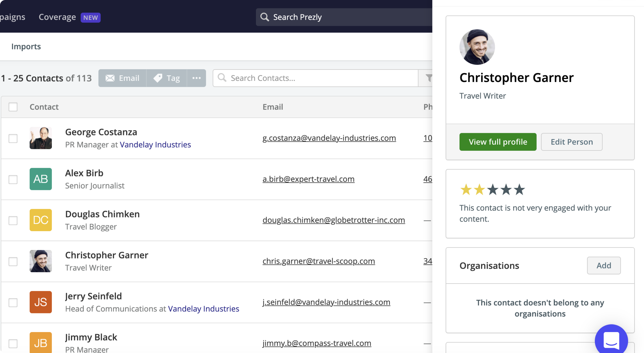This screenshot has width=644, height=353.
Task: Click Alex Birb's phone number
Action: (x=428, y=179)
